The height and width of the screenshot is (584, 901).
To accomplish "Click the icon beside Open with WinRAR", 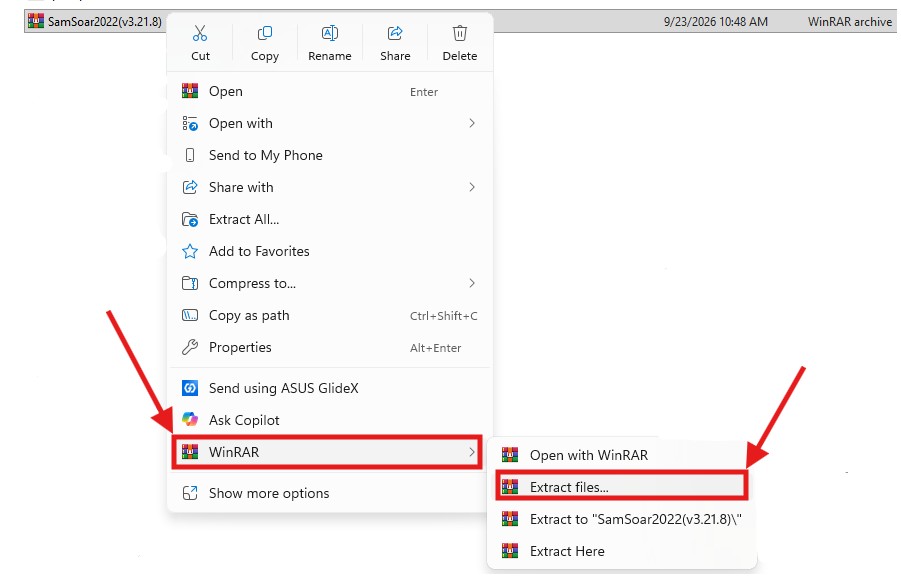I will point(510,455).
